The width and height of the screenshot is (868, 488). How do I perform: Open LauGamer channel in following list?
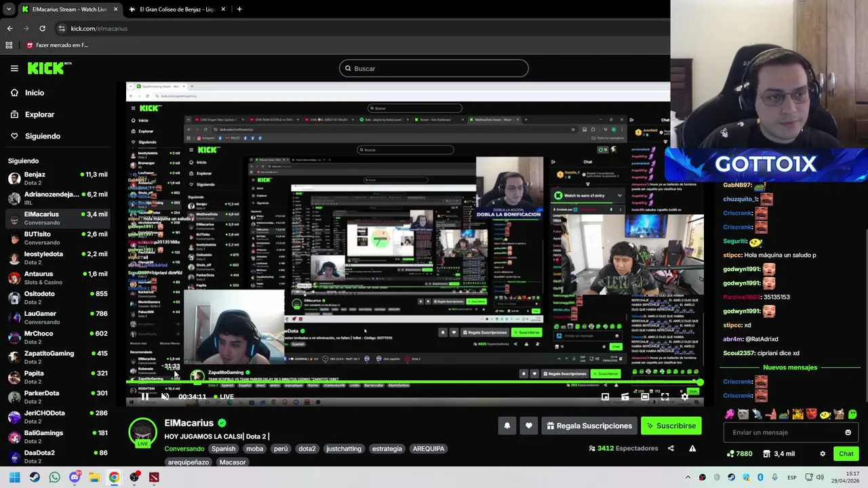[x=58, y=317]
